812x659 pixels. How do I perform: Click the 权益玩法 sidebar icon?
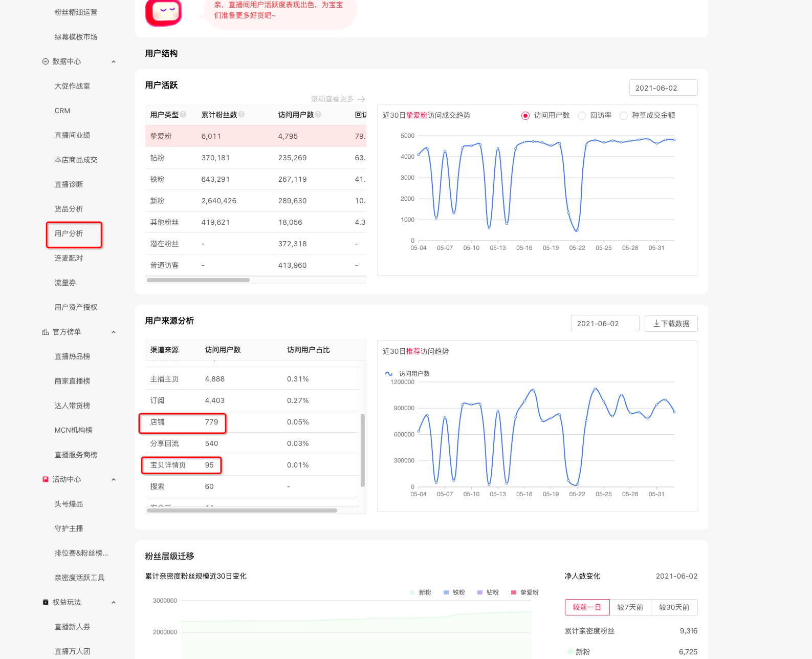click(46, 602)
